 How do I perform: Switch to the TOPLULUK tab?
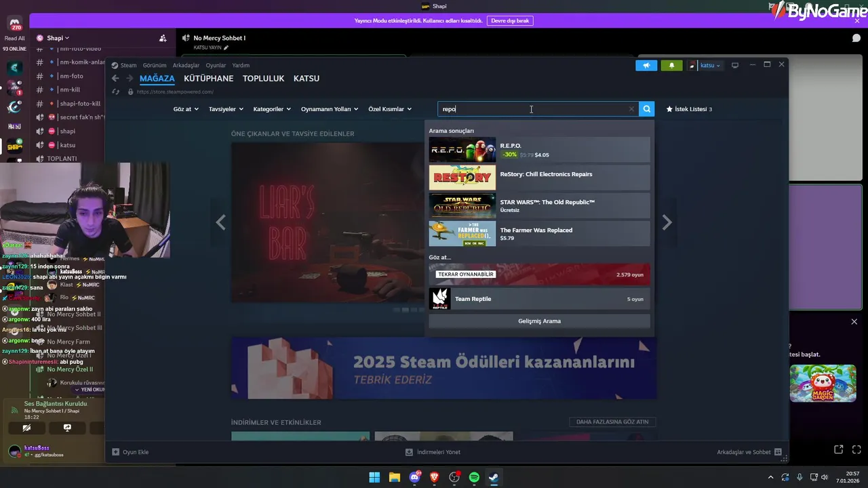pos(263,79)
